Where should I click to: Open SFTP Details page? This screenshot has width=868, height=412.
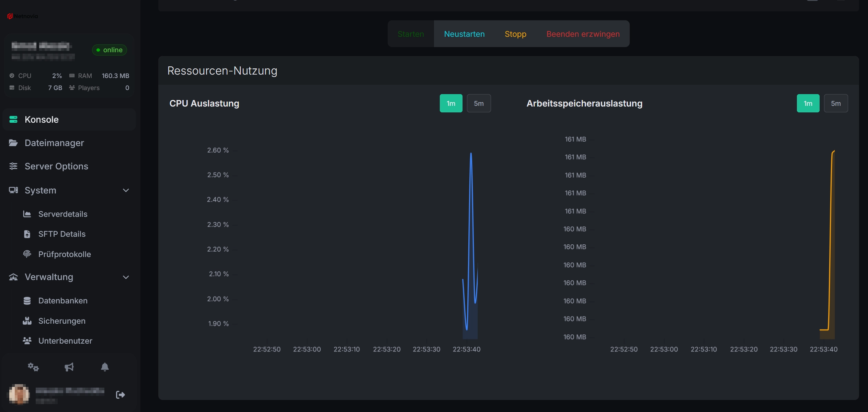(62, 234)
